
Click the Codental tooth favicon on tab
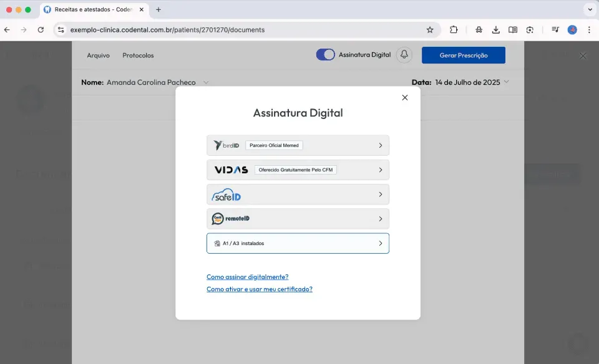pyautogui.click(x=47, y=9)
